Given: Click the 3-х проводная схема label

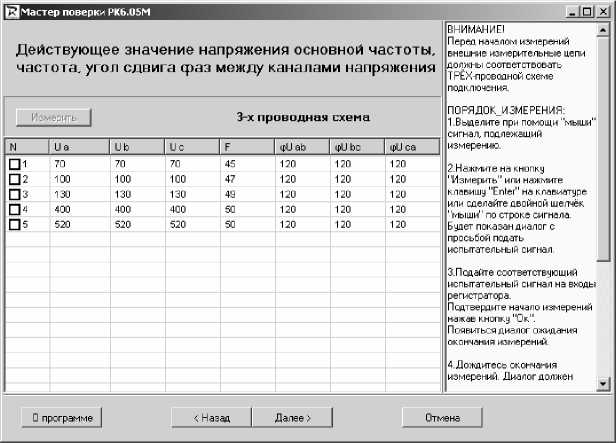Looking at the screenshot, I should point(303,117).
